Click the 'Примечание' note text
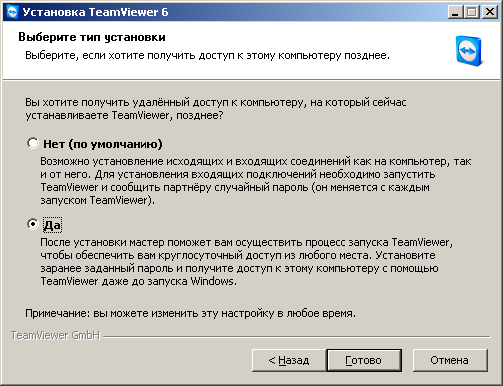This screenshot has width=503, height=386. coord(190,314)
